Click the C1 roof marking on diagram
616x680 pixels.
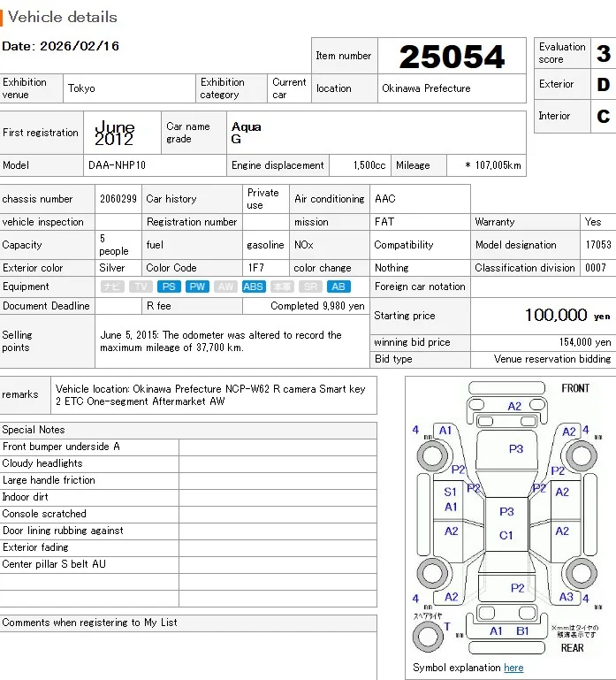coord(506,535)
